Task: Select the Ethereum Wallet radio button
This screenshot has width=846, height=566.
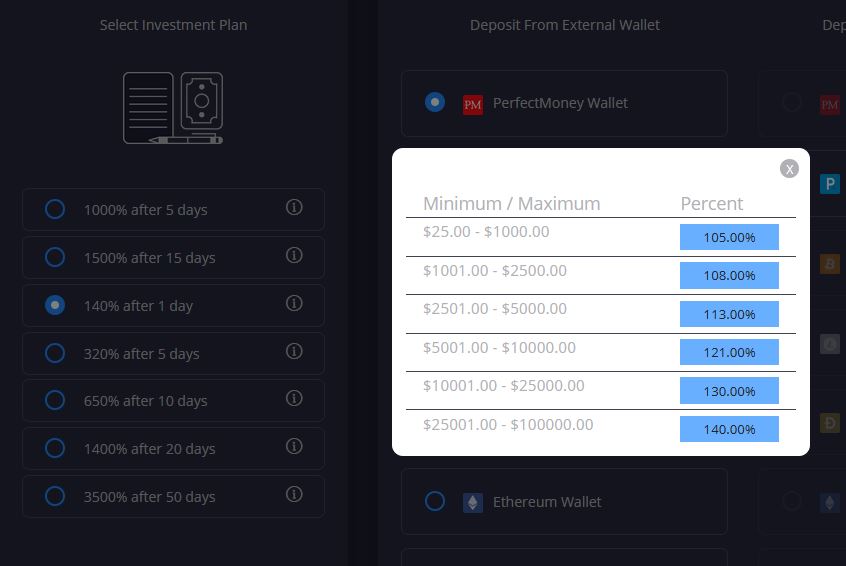Action: pyautogui.click(x=435, y=501)
